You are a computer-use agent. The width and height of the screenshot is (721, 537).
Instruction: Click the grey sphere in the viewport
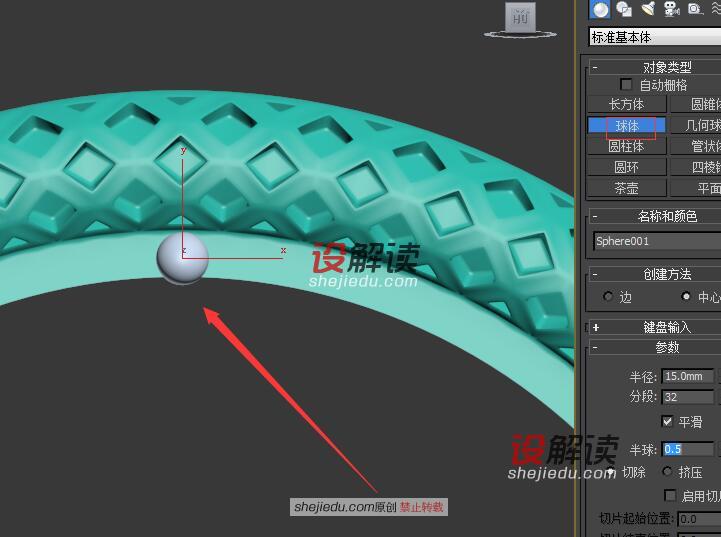click(183, 258)
